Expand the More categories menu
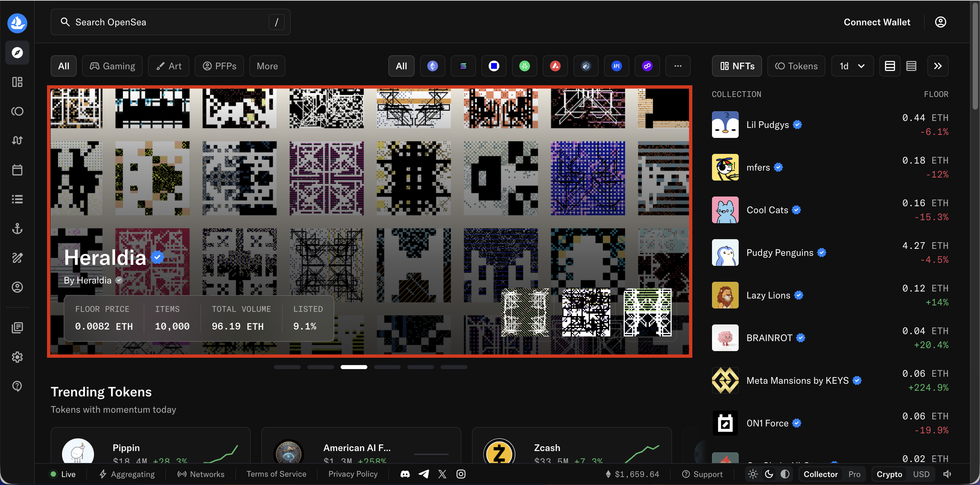This screenshot has height=485, width=980. point(267,66)
